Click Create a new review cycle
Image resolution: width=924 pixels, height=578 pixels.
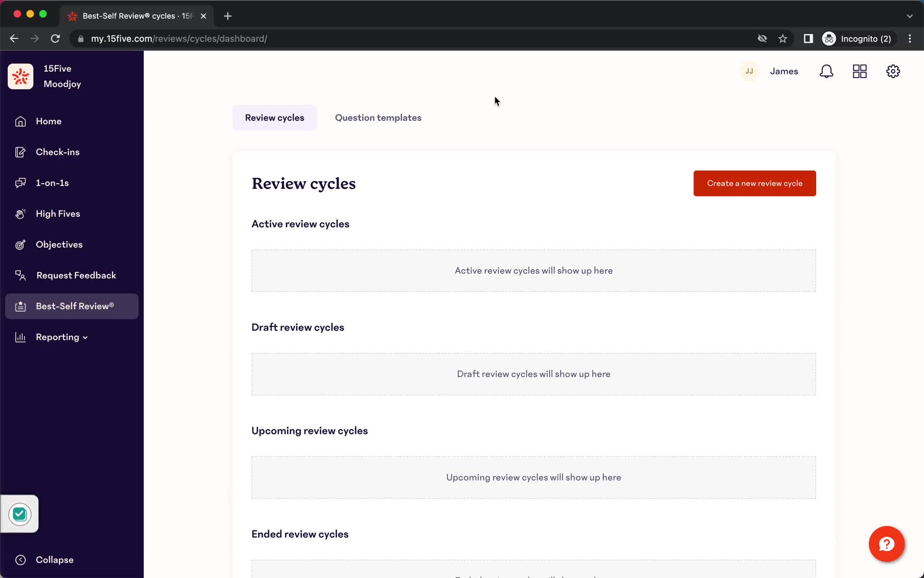755,183
